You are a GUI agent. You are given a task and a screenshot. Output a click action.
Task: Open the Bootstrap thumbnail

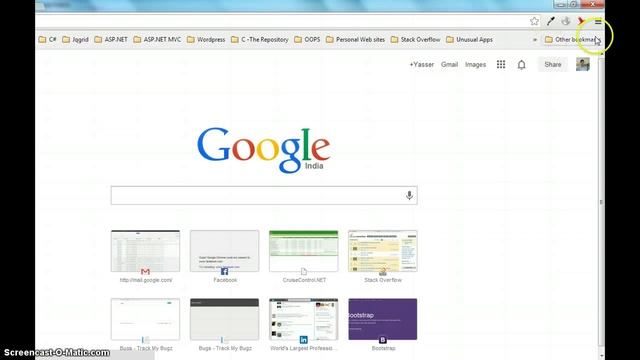click(383, 319)
